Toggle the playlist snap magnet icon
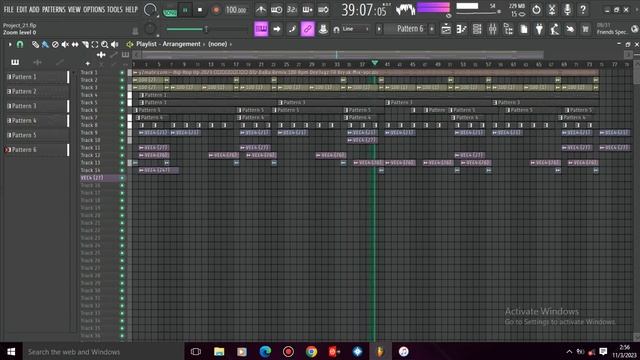This screenshot has height=360, width=640. [x=20, y=44]
